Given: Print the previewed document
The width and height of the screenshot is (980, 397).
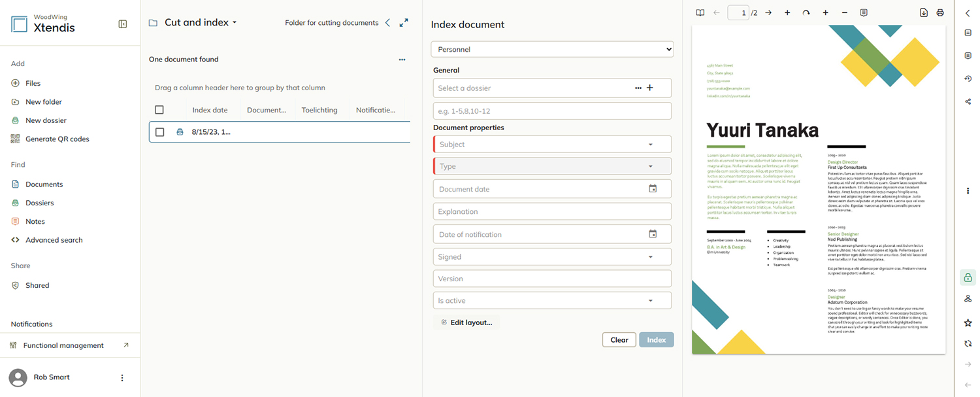Looking at the screenshot, I should (x=940, y=12).
